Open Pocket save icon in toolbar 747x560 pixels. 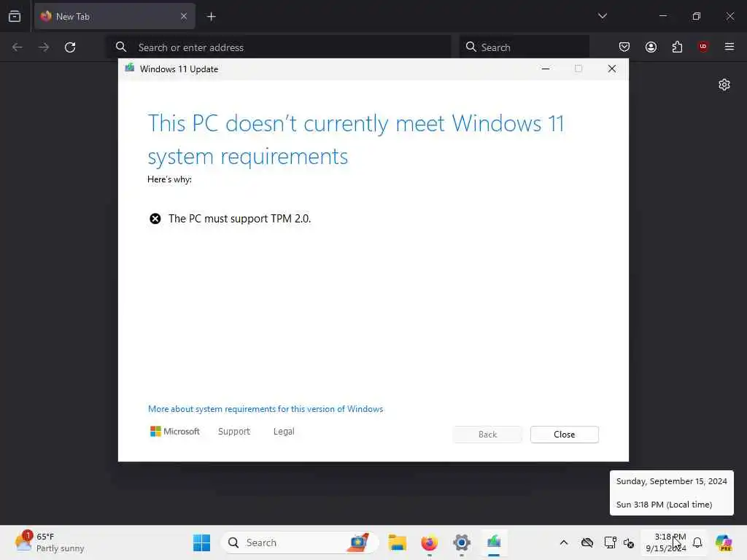click(x=624, y=47)
